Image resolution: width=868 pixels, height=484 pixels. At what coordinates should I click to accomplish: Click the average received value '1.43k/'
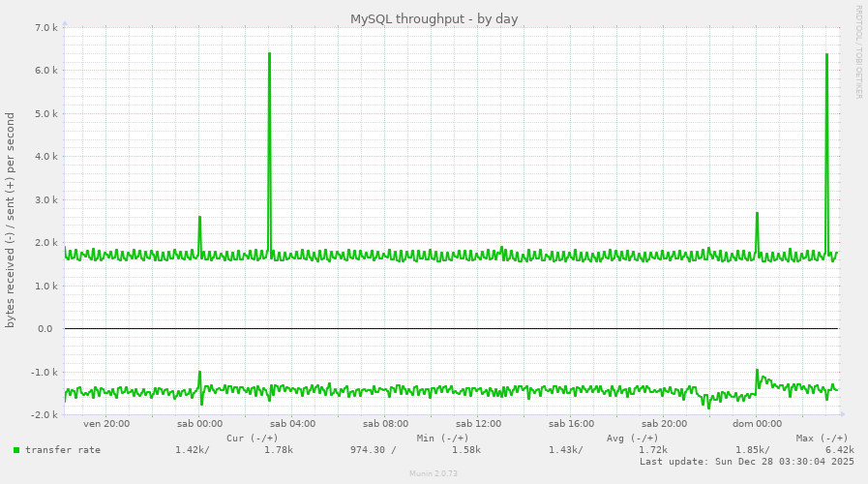pyautogui.click(x=566, y=450)
